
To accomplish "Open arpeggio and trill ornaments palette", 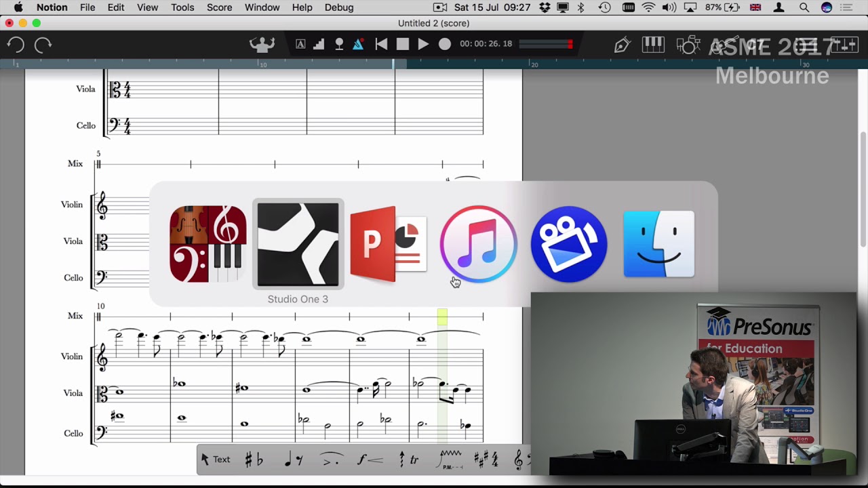I will [x=408, y=460].
